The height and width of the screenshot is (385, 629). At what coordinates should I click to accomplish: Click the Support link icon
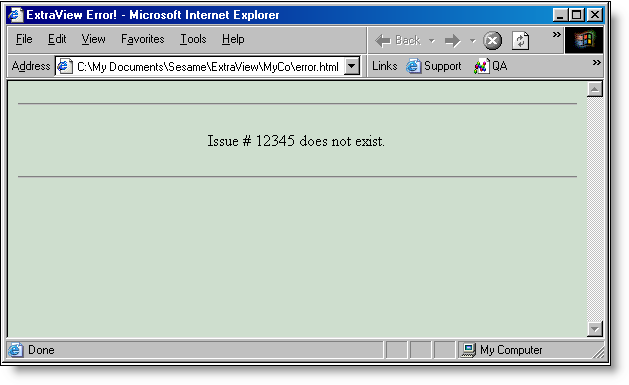click(413, 66)
